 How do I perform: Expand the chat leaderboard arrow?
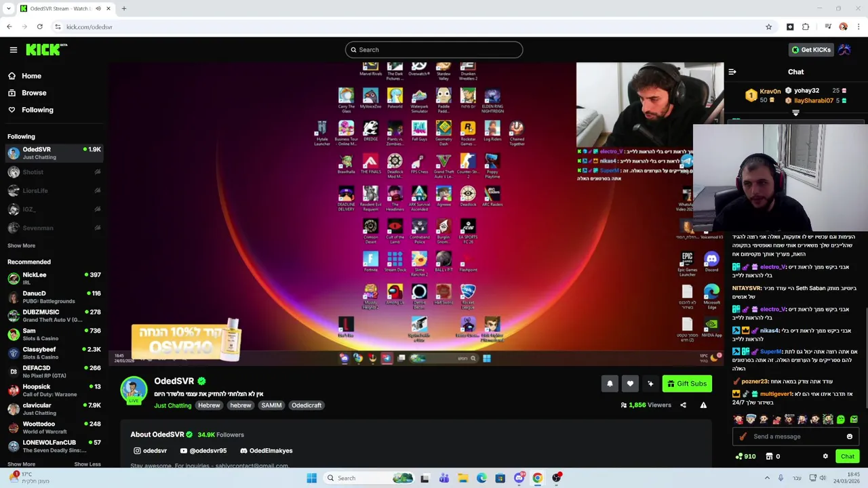tap(795, 113)
